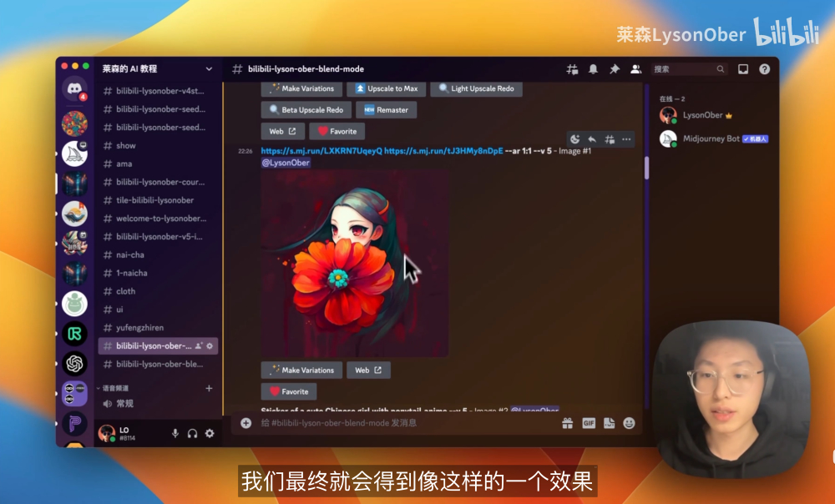Open pinned messages with the pin icon
The image size is (835, 504).
pyautogui.click(x=614, y=69)
